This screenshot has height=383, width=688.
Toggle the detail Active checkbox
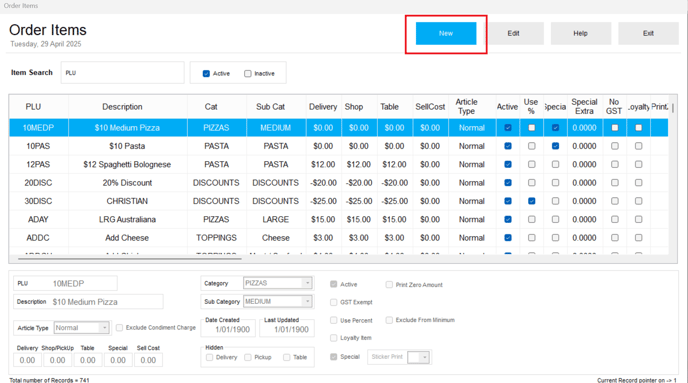333,284
